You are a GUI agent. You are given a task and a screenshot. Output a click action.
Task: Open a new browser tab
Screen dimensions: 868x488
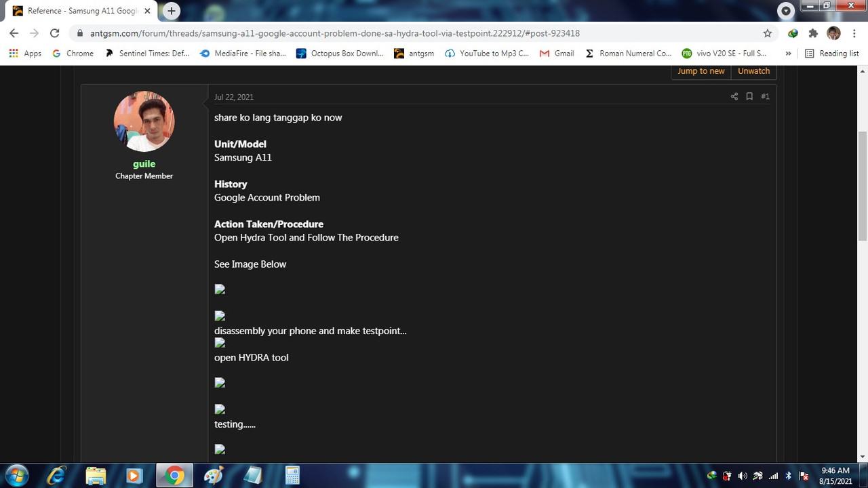(x=172, y=11)
